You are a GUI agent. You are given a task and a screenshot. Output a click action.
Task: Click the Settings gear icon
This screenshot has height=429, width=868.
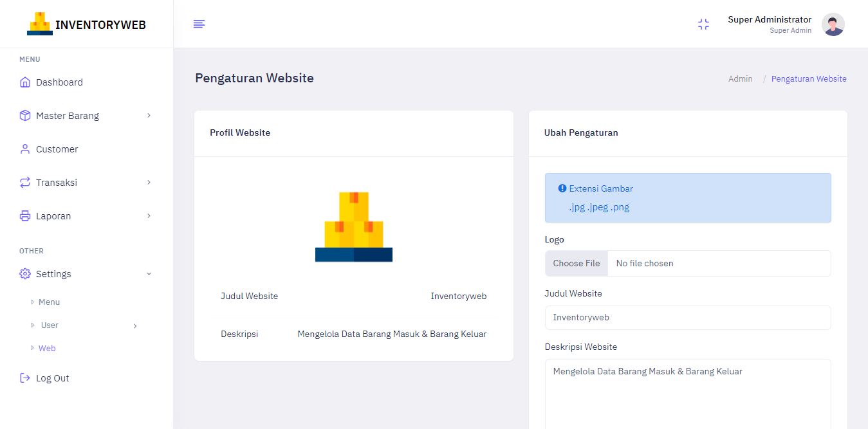(x=24, y=273)
